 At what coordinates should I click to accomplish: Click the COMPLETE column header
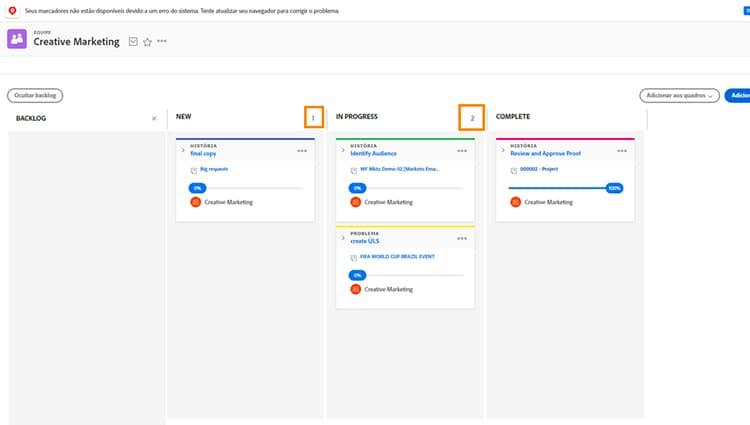513,117
